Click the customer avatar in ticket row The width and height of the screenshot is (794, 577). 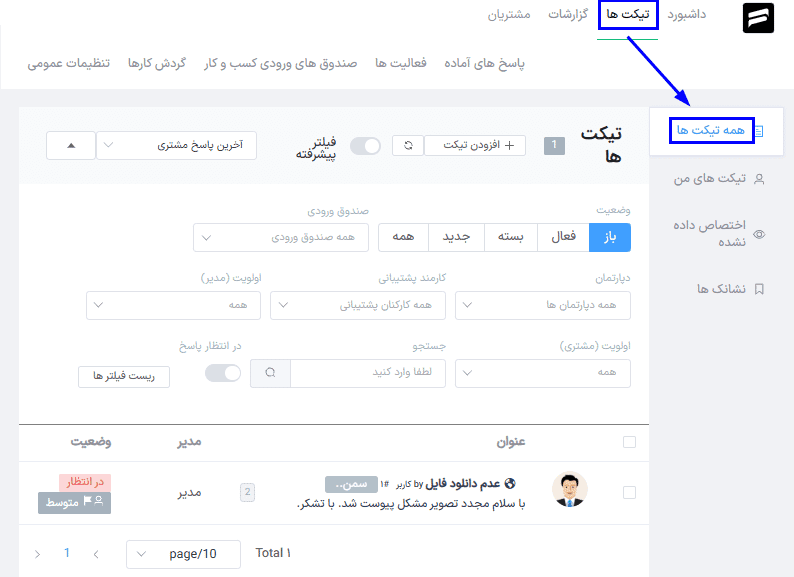pos(570,489)
